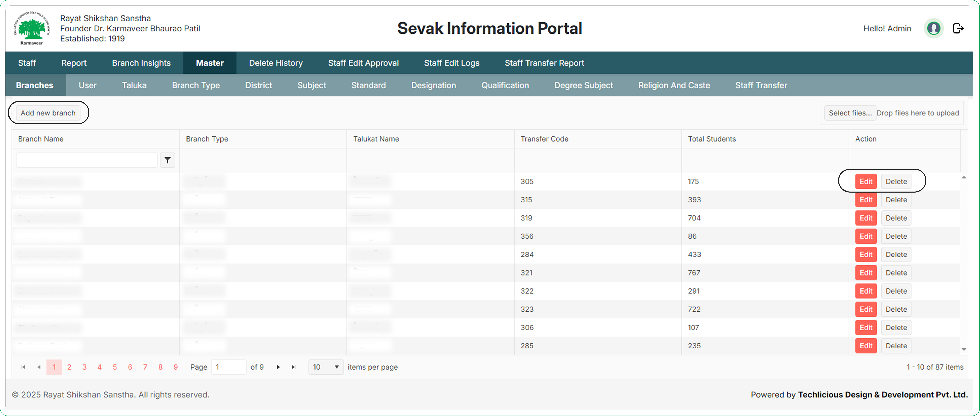The height and width of the screenshot is (416, 980).
Task: Click the Branch Name filter text box
Action: (87, 160)
